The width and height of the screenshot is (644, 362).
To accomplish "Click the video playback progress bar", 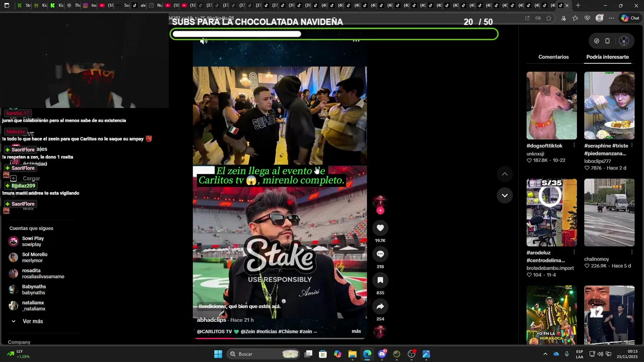I will pos(280,338).
